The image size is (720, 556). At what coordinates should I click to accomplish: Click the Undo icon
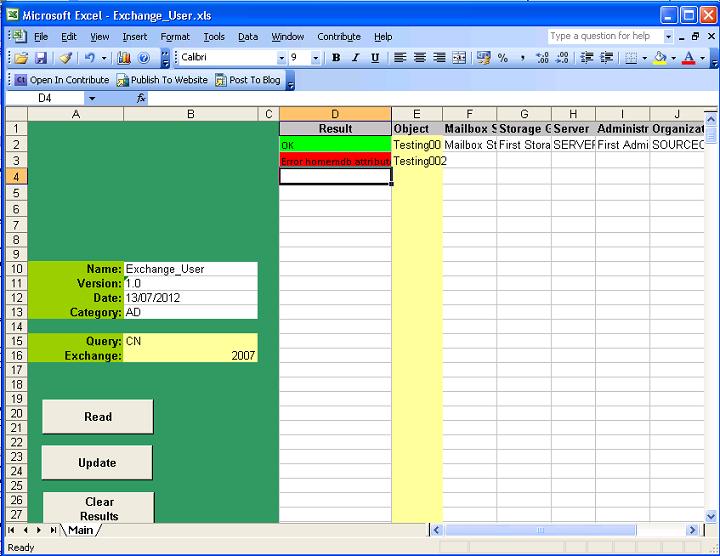(89, 58)
